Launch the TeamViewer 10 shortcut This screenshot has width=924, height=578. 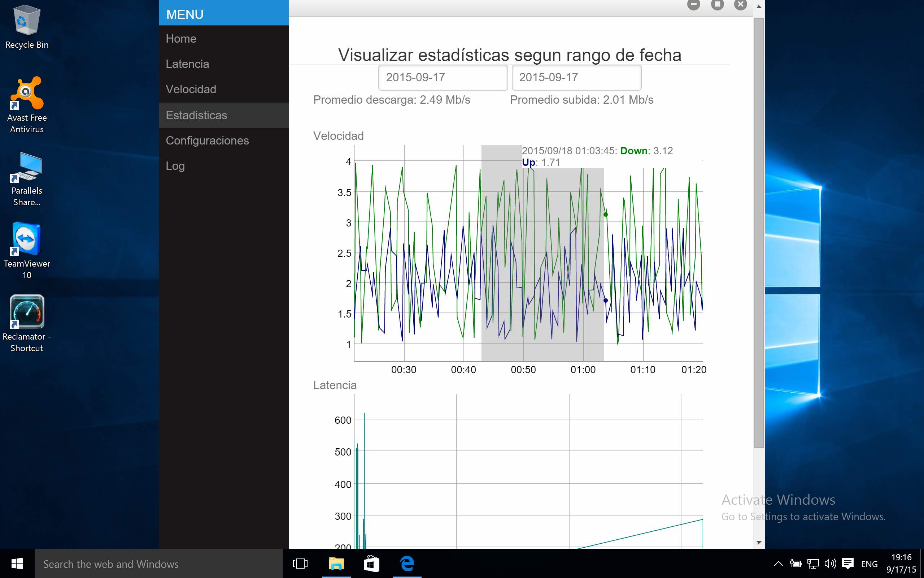(x=27, y=250)
